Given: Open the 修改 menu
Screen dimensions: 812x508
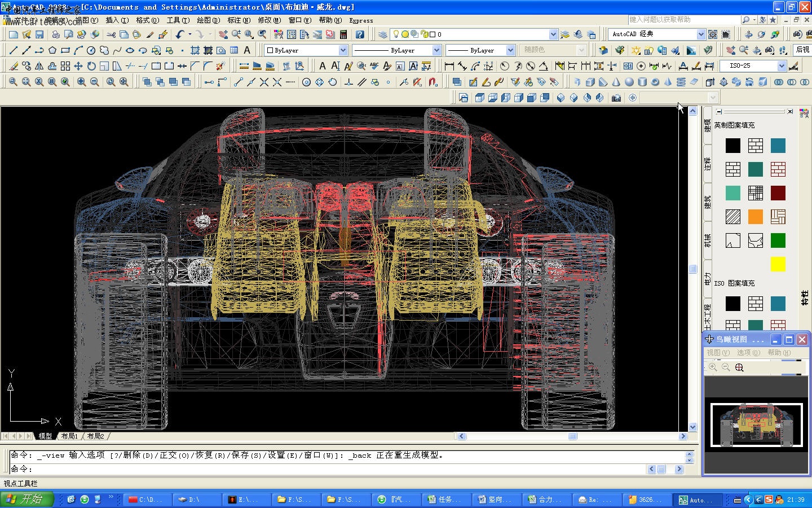Looking at the screenshot, I should pos(269,20).
